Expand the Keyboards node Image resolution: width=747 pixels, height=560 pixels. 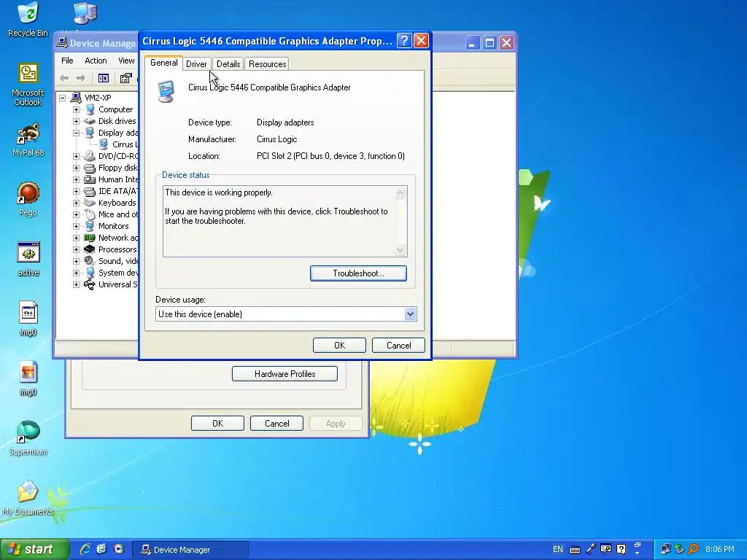point(76,203)
